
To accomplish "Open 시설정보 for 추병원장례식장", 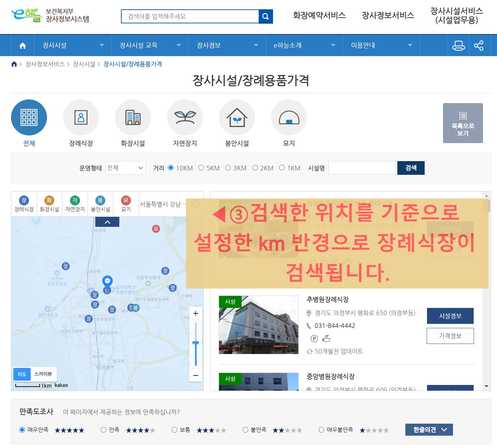I will coord(450,316).
